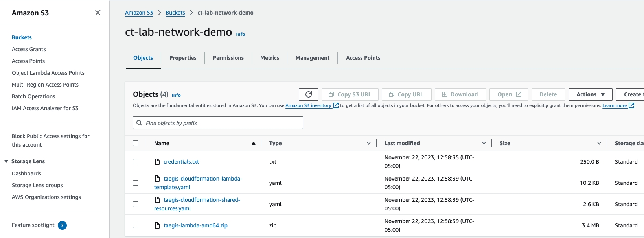Screen dimensions: 644x238
Task: Click external link icon after Learn more
Action: click(x=631, y=105)
